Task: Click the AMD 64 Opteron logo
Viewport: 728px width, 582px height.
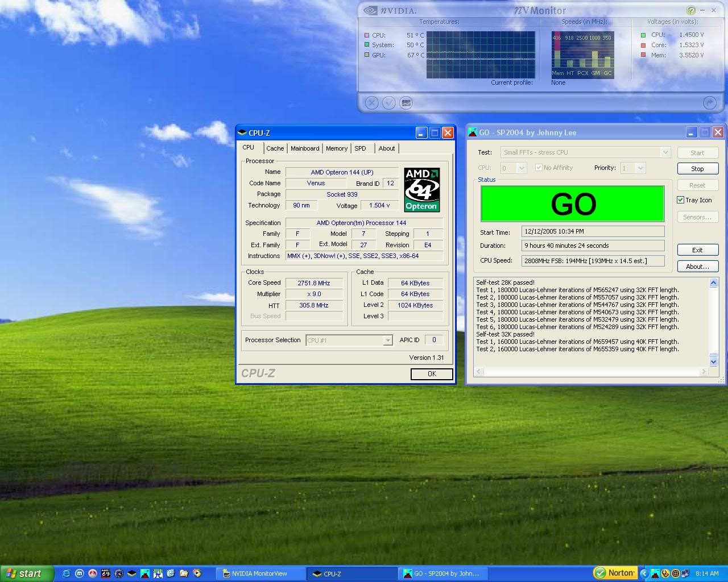Action: point(421,189)
